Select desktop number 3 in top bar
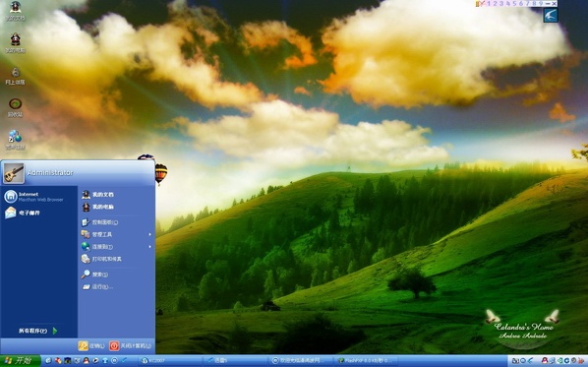The image size is (588, 367). click(x=501, y=4)
